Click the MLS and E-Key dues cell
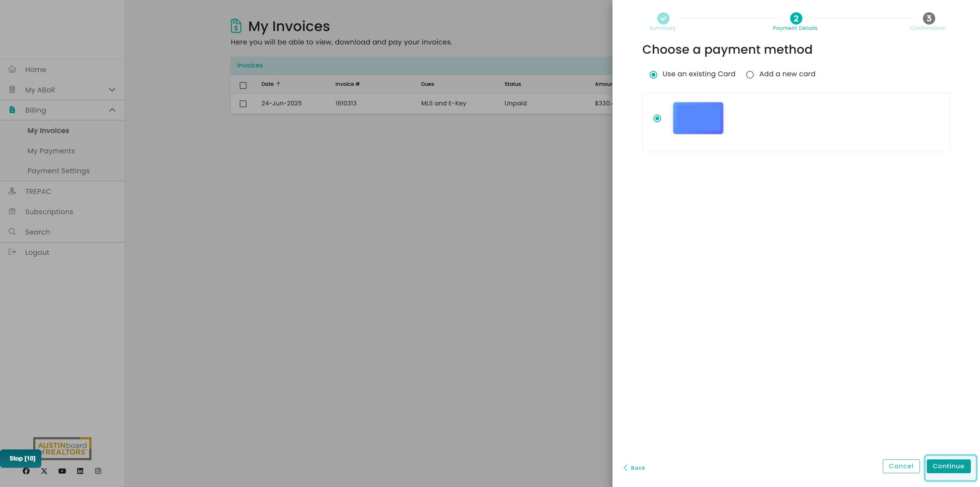Image resolution: width=980 pixels, height=487 pixels. coord(443,103)
